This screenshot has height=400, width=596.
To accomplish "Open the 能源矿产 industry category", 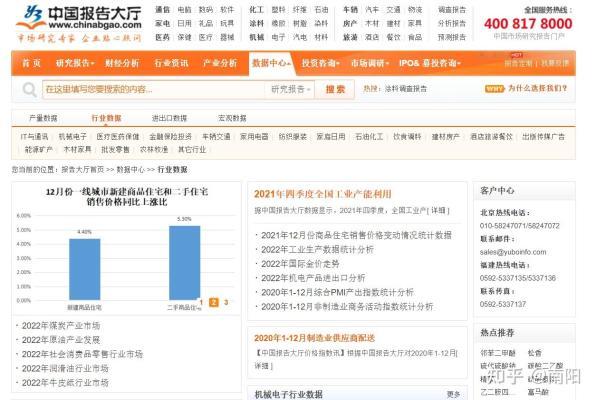I will point(39,149).
